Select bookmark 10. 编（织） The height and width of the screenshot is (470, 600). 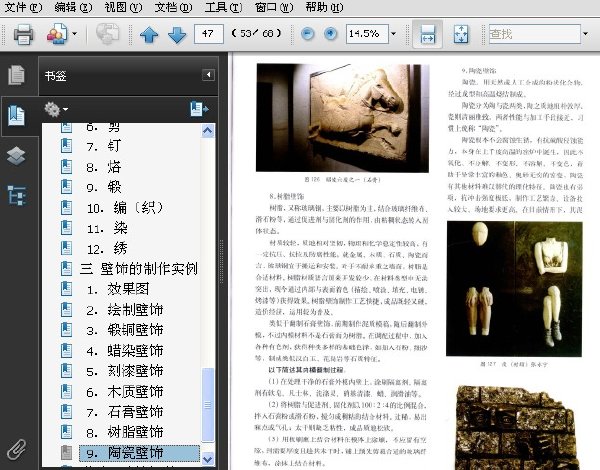[125, 208]
